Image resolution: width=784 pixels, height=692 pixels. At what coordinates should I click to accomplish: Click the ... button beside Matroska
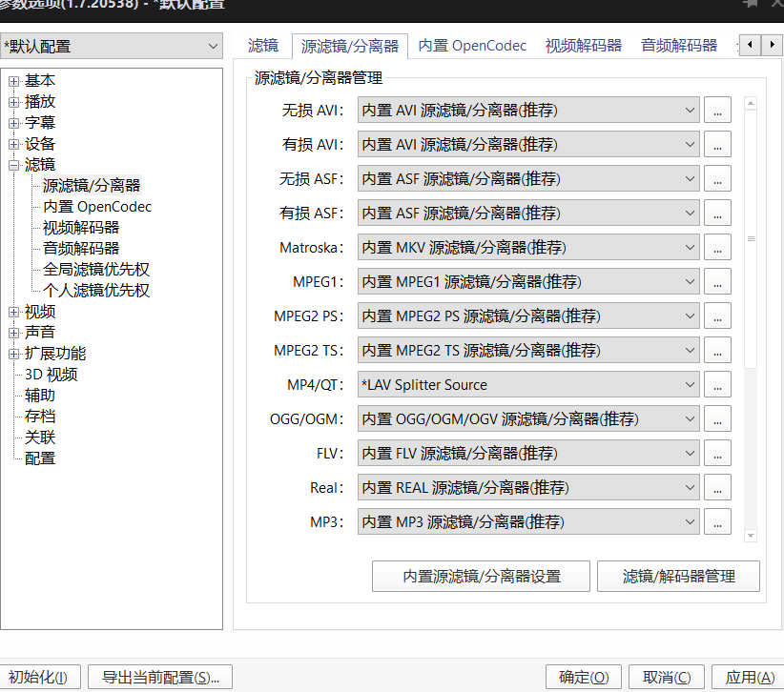pyautogui.click(x=717, y=247)
